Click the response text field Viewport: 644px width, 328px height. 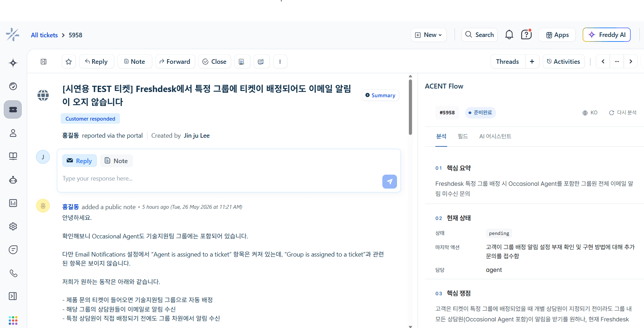click(x=220, y=178)
